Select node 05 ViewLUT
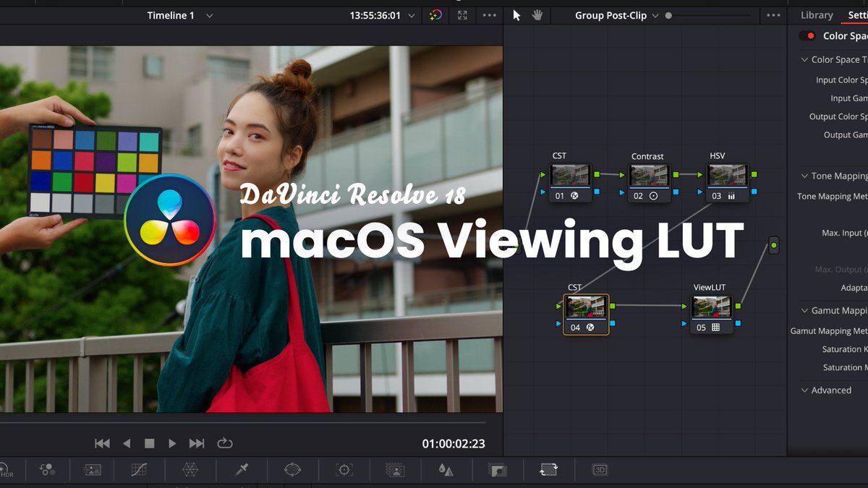This screenshot has width=868, height=488. tap(712, 314)
